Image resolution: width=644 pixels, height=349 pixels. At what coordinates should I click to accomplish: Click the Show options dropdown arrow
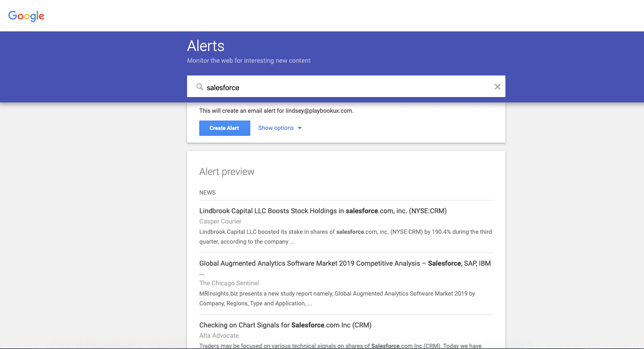coord(300,128)
